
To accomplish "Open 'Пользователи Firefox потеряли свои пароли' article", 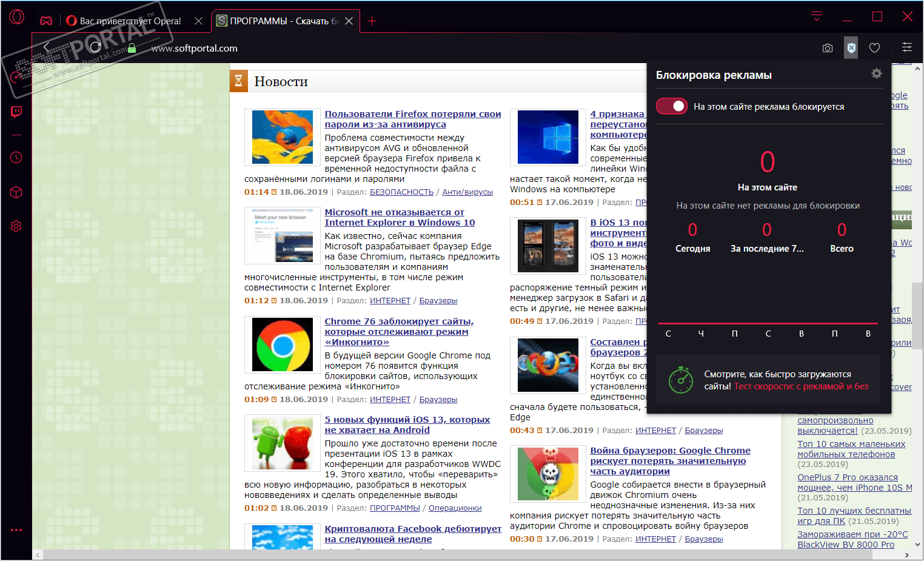I will [413, 119].
